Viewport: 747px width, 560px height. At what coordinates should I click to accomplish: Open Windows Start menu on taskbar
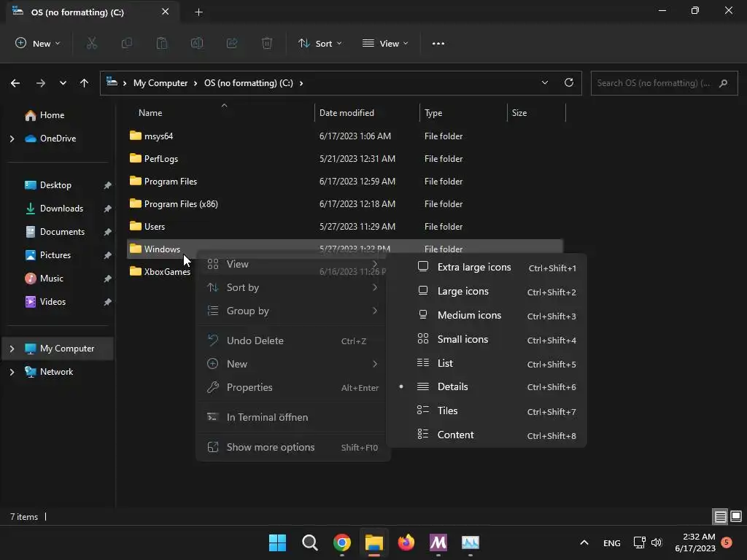click(x=277, y=542)
